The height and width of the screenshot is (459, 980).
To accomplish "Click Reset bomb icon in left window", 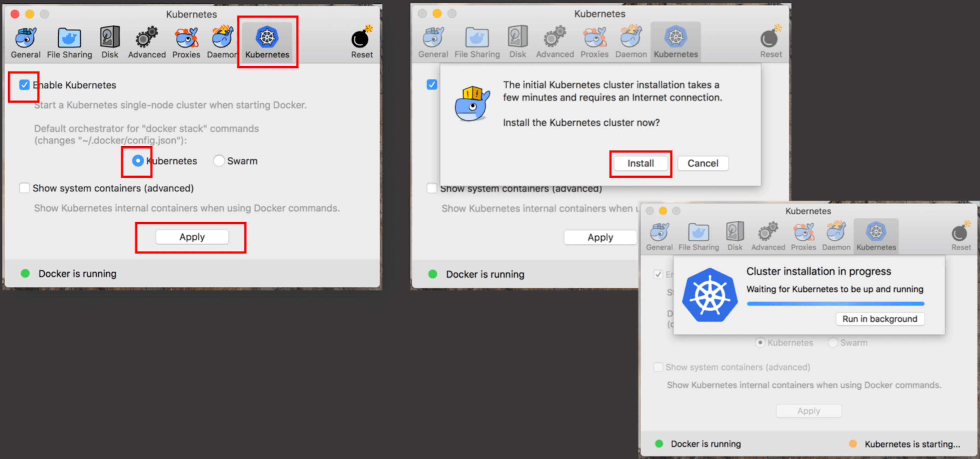I will pos(362,42).
